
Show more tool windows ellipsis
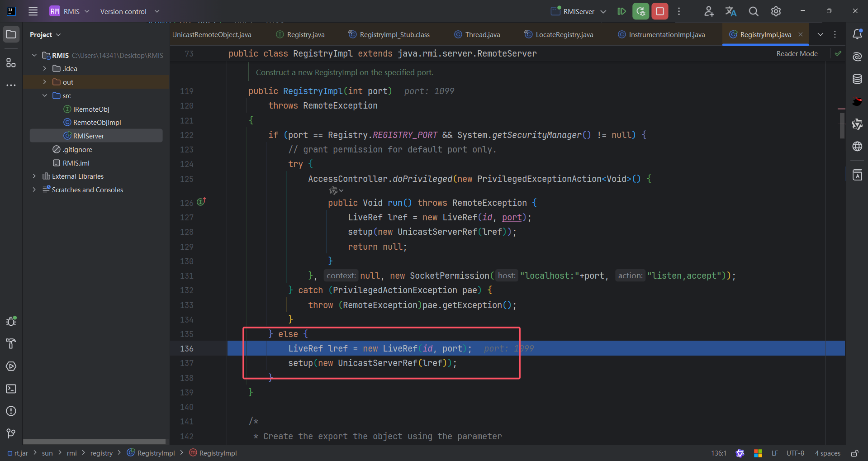[11, 85]
